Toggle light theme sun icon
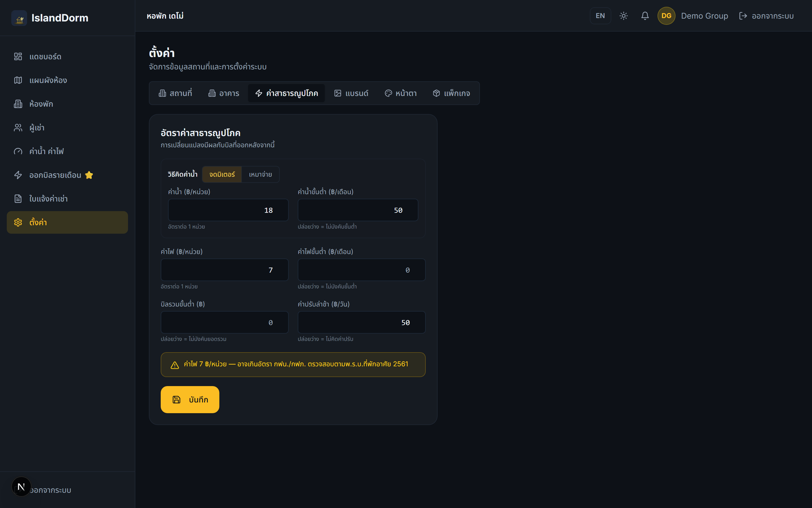The width and height of the screenshot is (812, 508). (623, 16)
